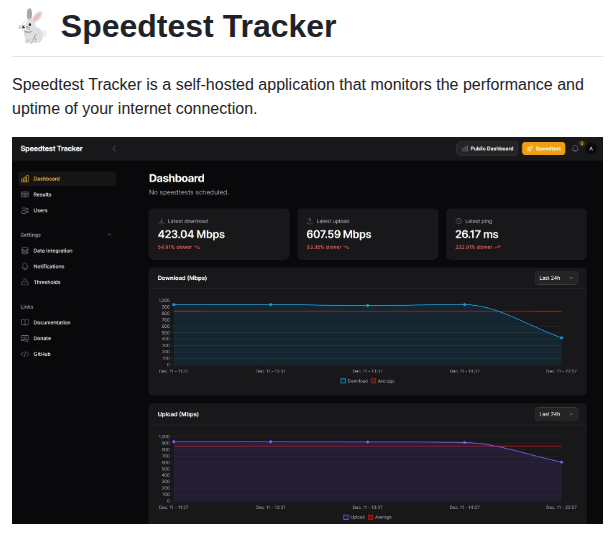Viewport: 616px width, 533px height.
Task: Click the Results table icon in the sidebar
Action: (x=25, y=194)
